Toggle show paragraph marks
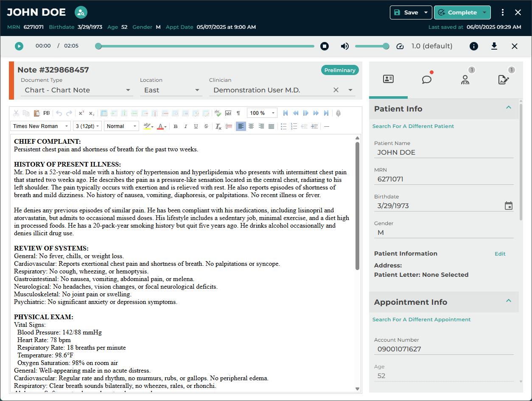This screenshot has height=401, width=532. pyautogui.click(x=238, y=113)
